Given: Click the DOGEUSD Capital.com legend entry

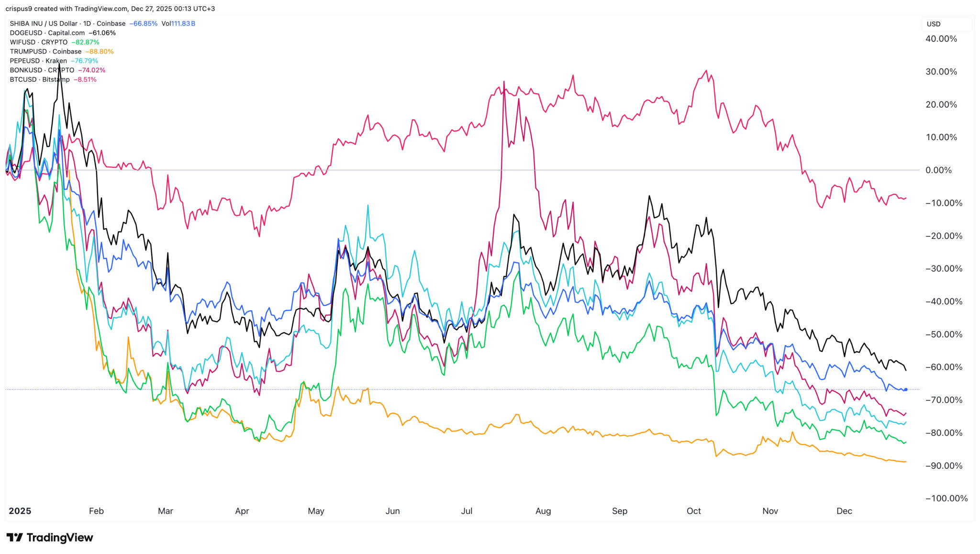Looking at the screenshot, I should pyautogui.click(x=47, y=33).
